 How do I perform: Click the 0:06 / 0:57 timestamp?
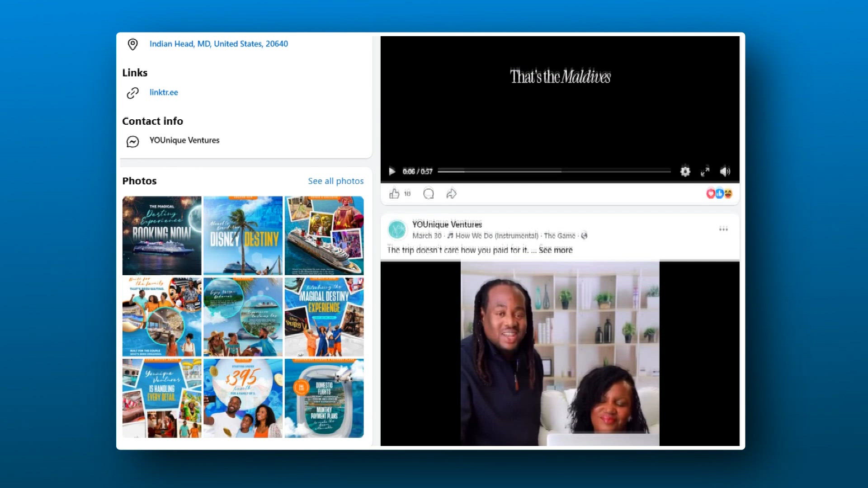pos(417,171)
